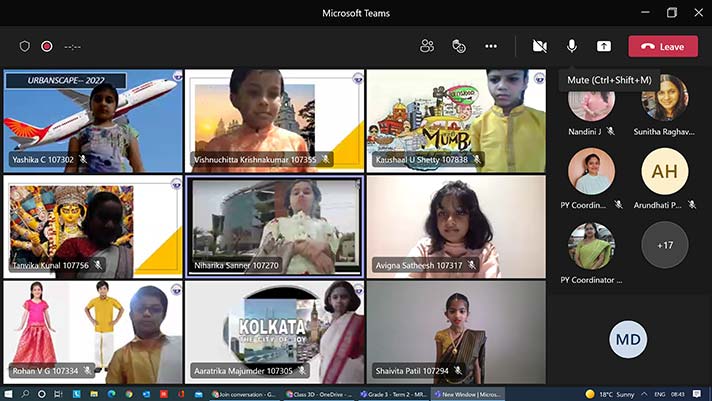Leave the meeting

663,46
